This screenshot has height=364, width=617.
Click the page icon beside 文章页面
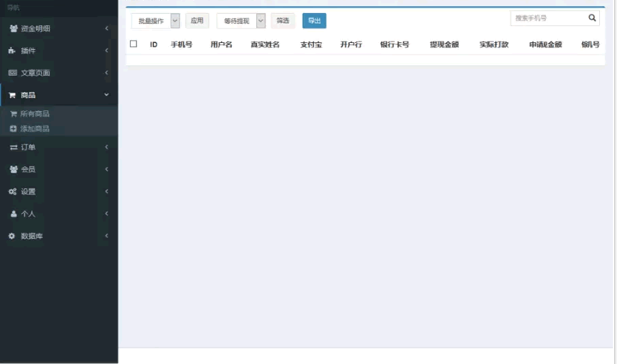(13, 73)
